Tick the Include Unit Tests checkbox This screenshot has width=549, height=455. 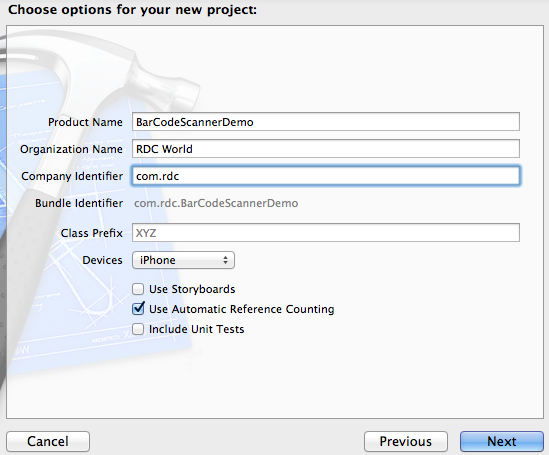138,329
